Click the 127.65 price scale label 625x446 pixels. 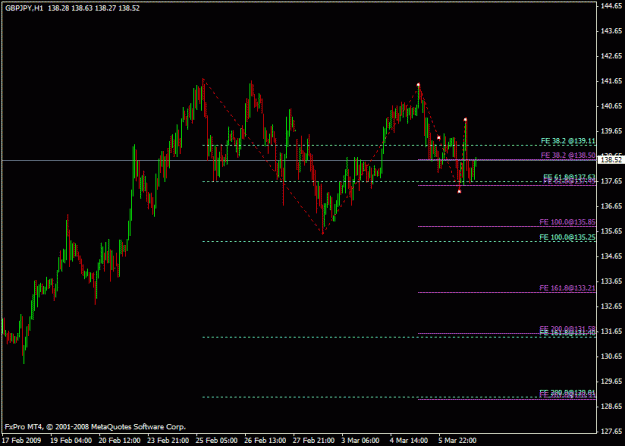pyautogui.click(x=611, y=431)
